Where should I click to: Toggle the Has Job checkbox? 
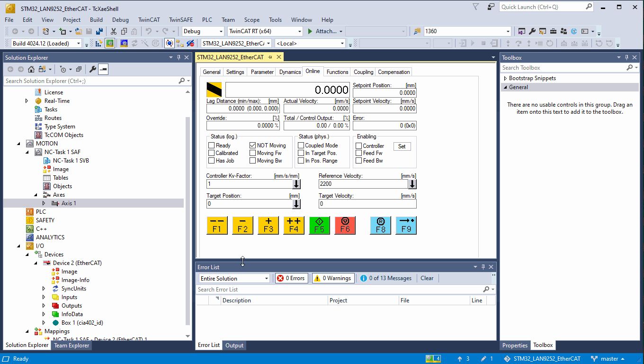tap(212, 161)
